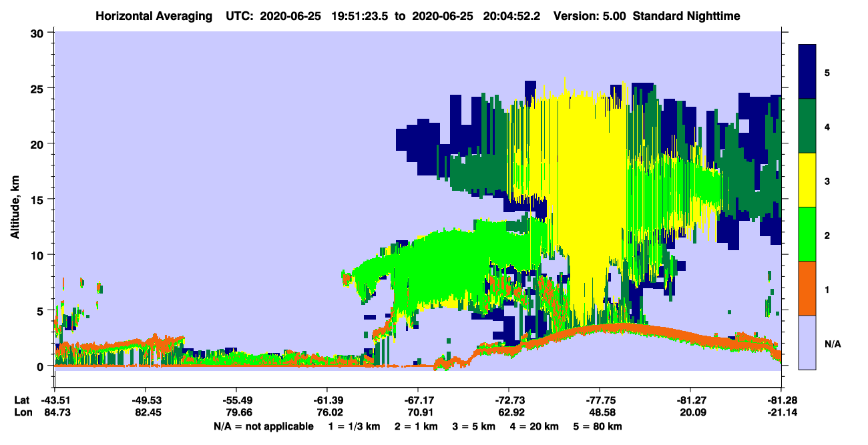Click the start date '2020-06-25' after UTC
Image resolution: width=868 pixels, height=445 pixels.
tap(290, 15)
